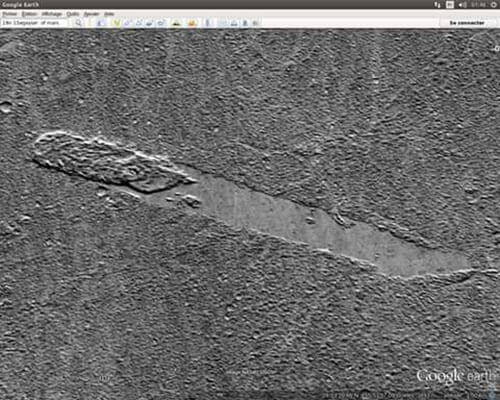Screen dimensions: 500x400
Task: Toggle the sidebar visibility button
Action: click(x=102, y=23)
